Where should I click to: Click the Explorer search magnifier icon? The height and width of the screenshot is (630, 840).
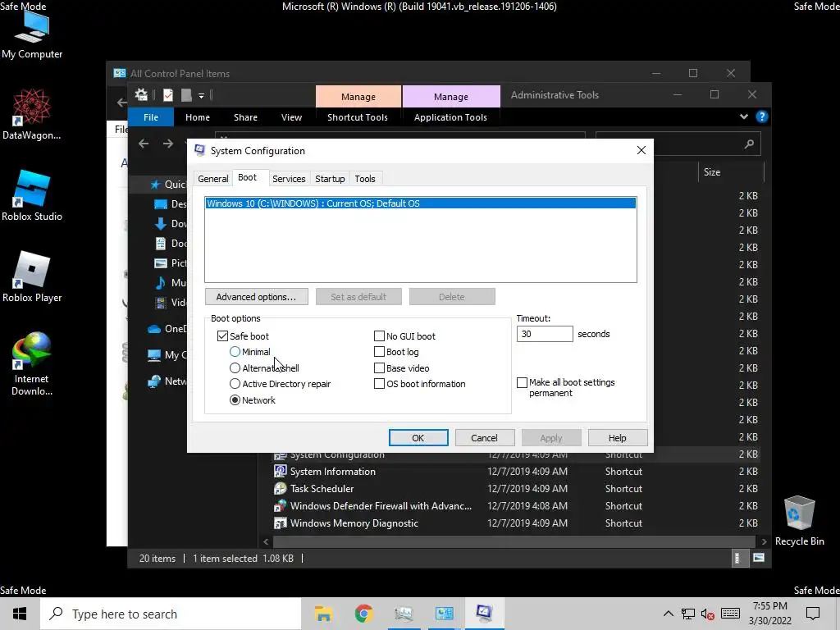(x=749, y=144)
